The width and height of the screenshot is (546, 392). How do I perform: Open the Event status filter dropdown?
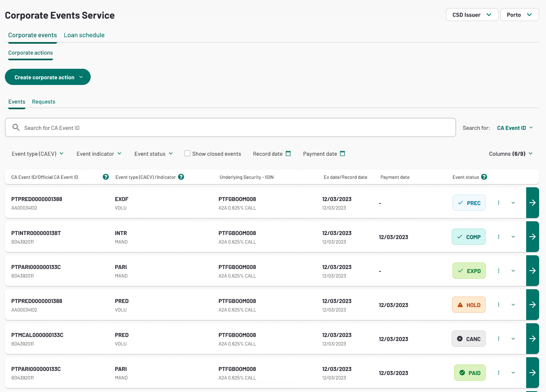[x=154, y=154]
